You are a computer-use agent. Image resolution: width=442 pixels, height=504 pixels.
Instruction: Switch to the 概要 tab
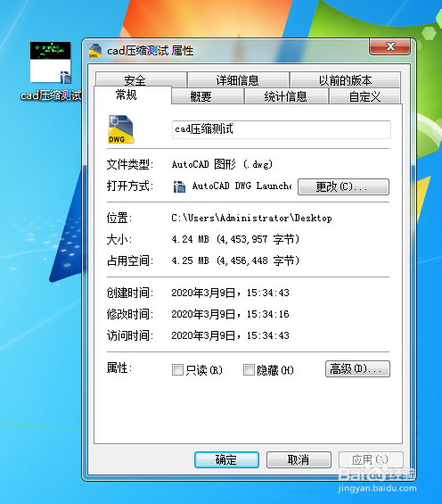tap(207, 96)
